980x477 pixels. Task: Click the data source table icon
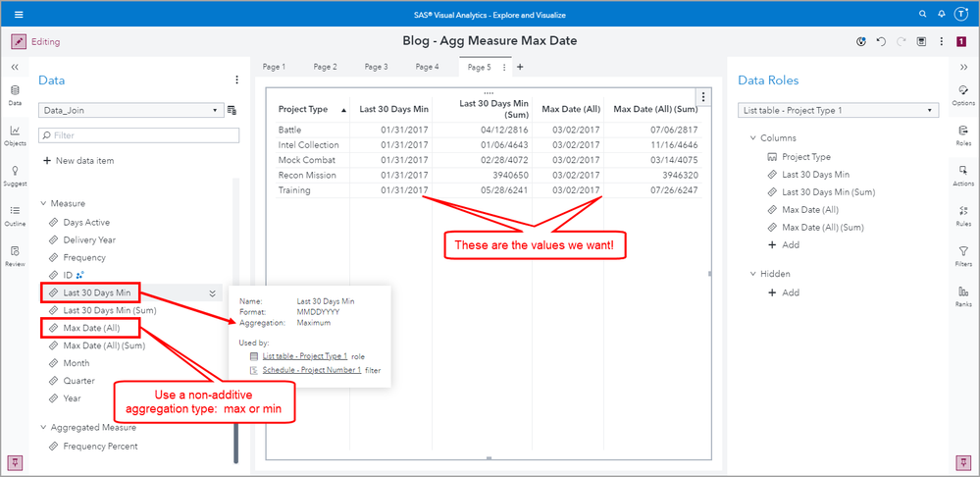[x=232, y=110]
